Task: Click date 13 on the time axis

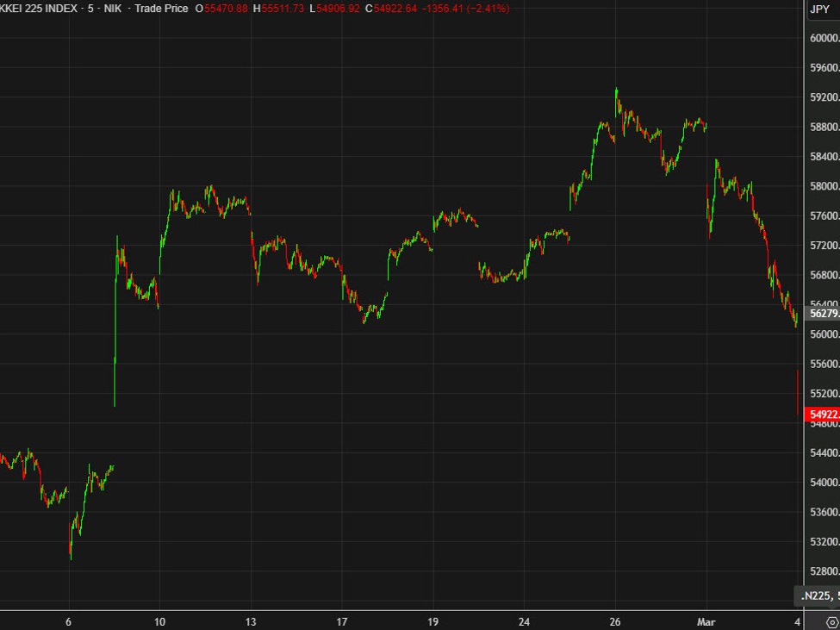Action: point(251,621)
